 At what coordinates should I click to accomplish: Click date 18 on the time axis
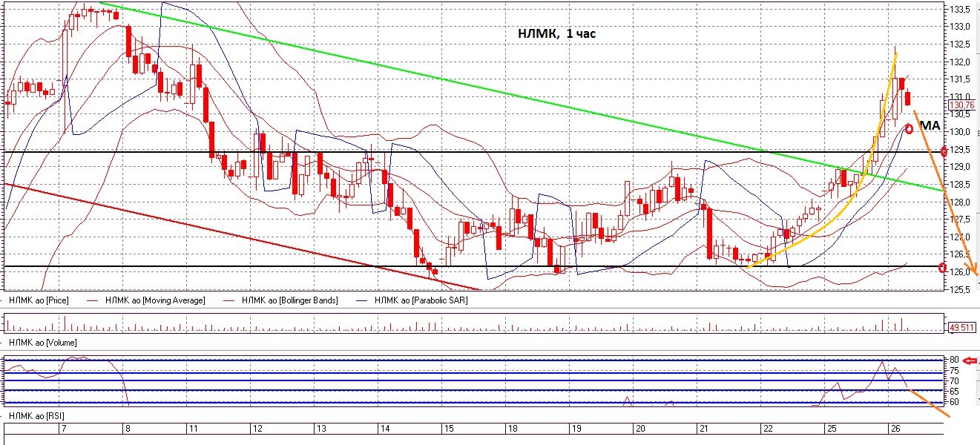click(513, 429)
